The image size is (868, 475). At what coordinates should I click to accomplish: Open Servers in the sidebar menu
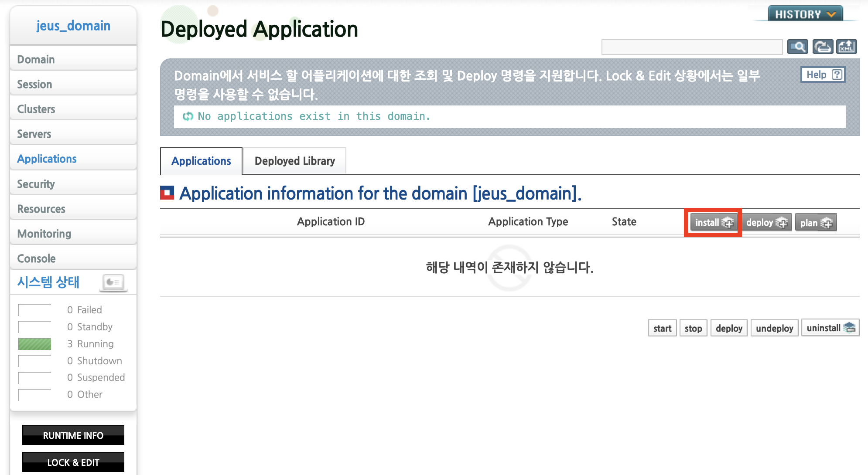coord(34,134)
